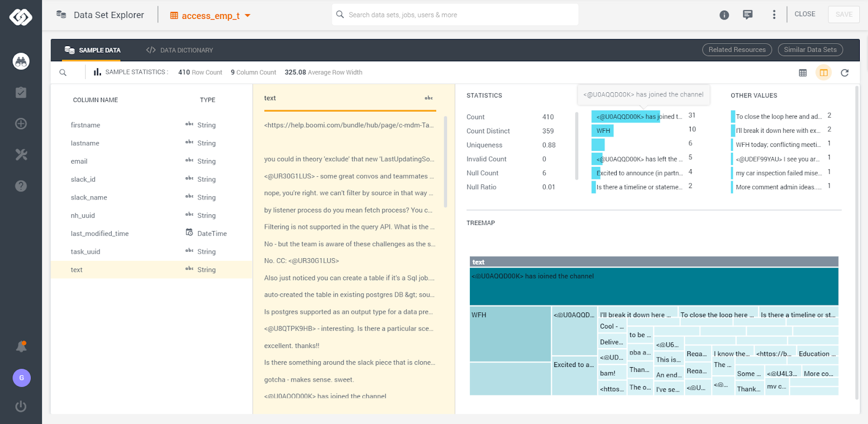
Task: Click Related Resources button
Action: click(737, 49)
